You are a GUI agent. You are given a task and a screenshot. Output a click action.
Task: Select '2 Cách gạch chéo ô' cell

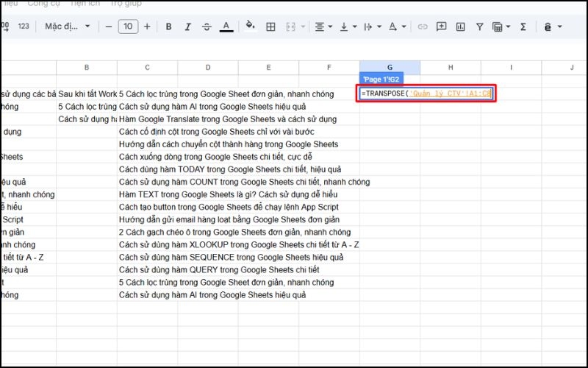pos(234,232)
